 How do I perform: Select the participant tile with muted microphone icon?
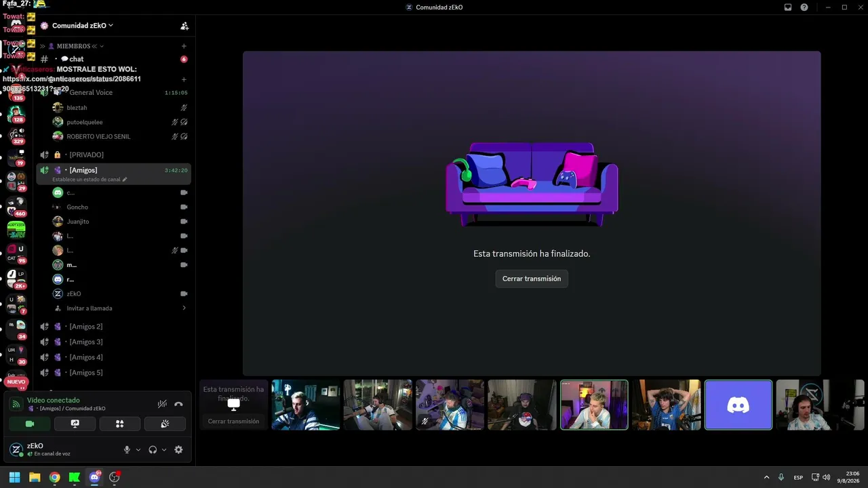point(450,405)
